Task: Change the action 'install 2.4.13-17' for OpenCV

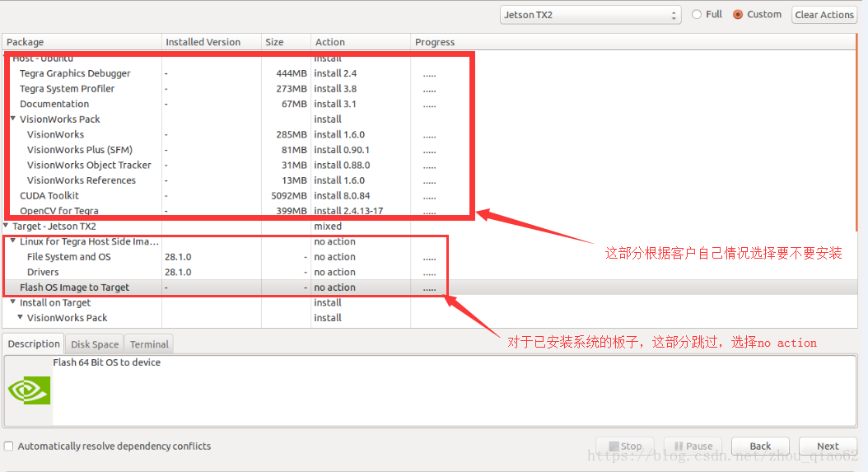Action: pyautogui.click(x=348, y=211)
